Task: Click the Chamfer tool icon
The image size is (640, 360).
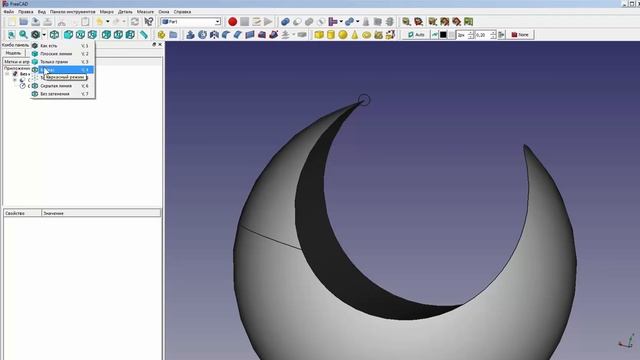Action: pos(238,35)
